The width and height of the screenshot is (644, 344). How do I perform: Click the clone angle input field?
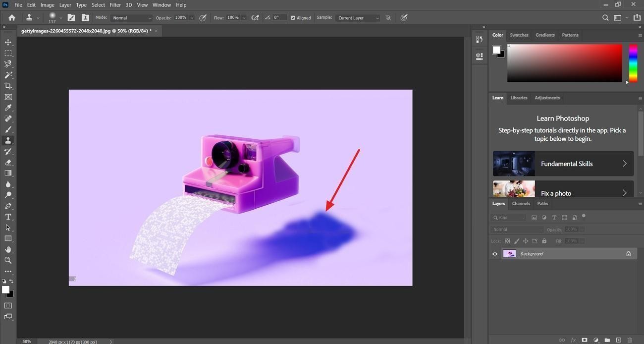coord(279,18)
